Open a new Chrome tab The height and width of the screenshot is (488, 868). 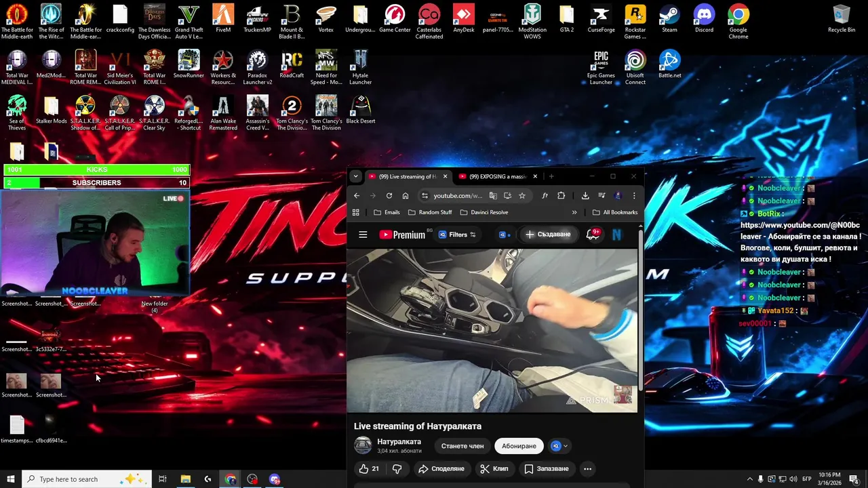(x=551, y=176)
